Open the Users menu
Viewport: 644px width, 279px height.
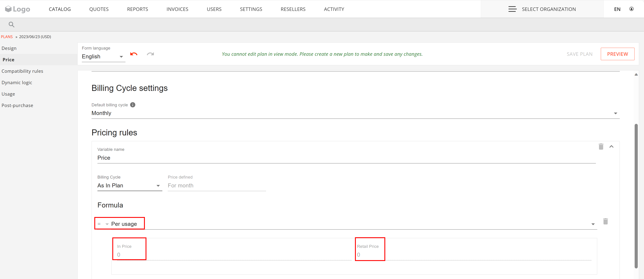pos(214,9)
